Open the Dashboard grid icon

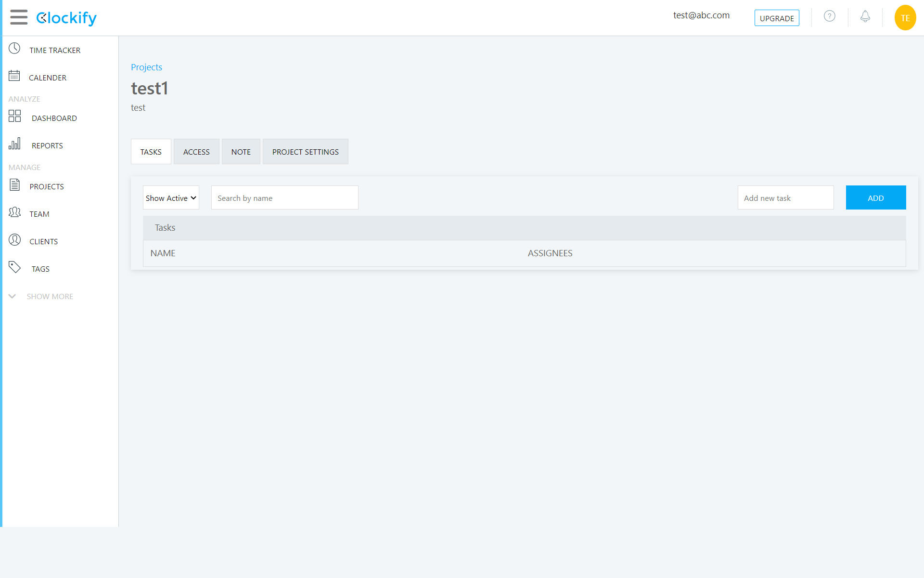coord(15,116)
